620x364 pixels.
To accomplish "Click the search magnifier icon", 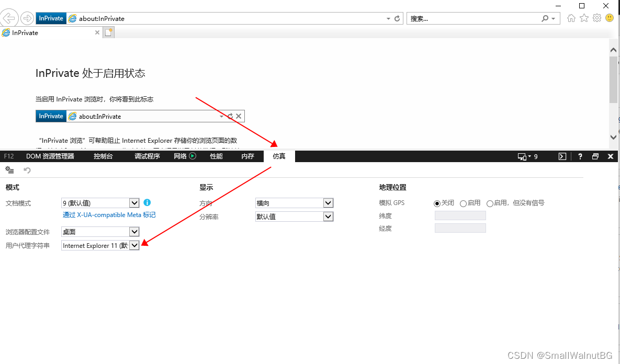I will (545, 18).
